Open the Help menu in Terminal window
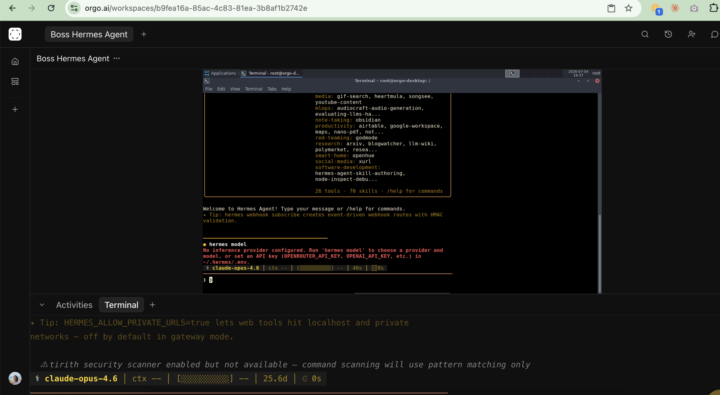The image size is (720, 395). [286, 89]
